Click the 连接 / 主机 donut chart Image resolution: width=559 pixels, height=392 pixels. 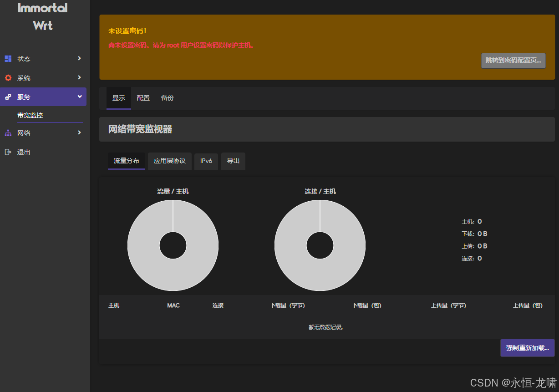click(x=320, y=245)
